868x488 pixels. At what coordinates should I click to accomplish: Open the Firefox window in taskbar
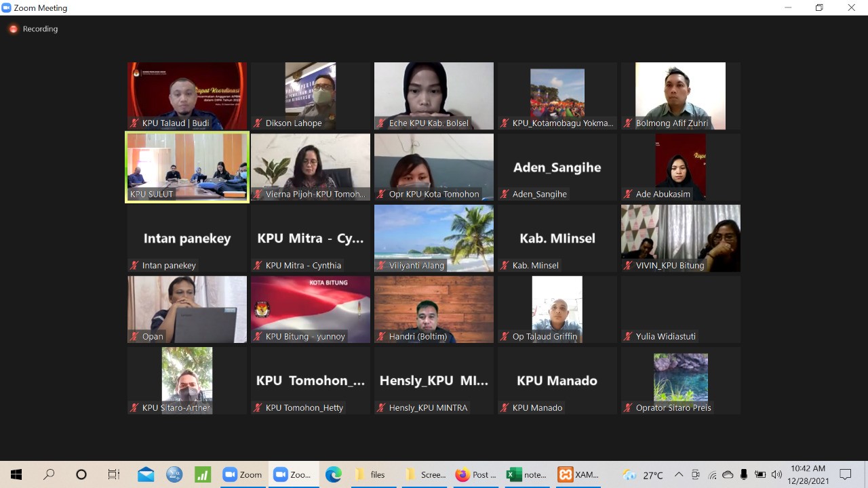point(476,474)
